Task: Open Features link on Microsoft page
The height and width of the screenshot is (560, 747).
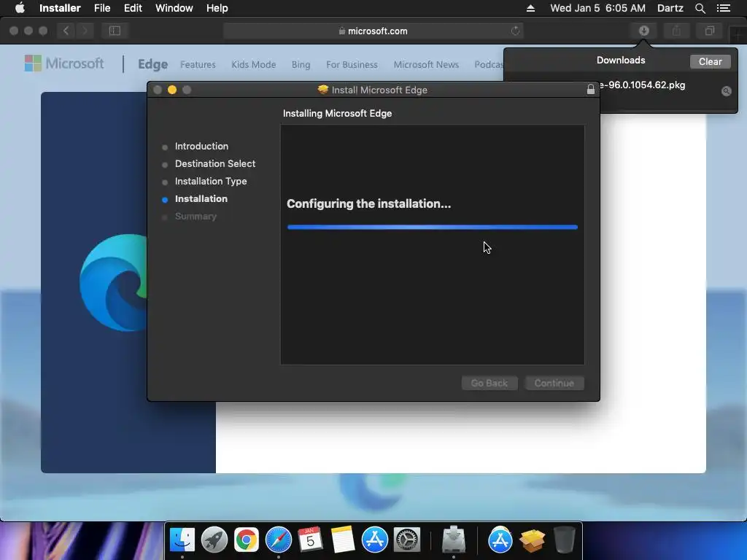Action: coord(198,64)
